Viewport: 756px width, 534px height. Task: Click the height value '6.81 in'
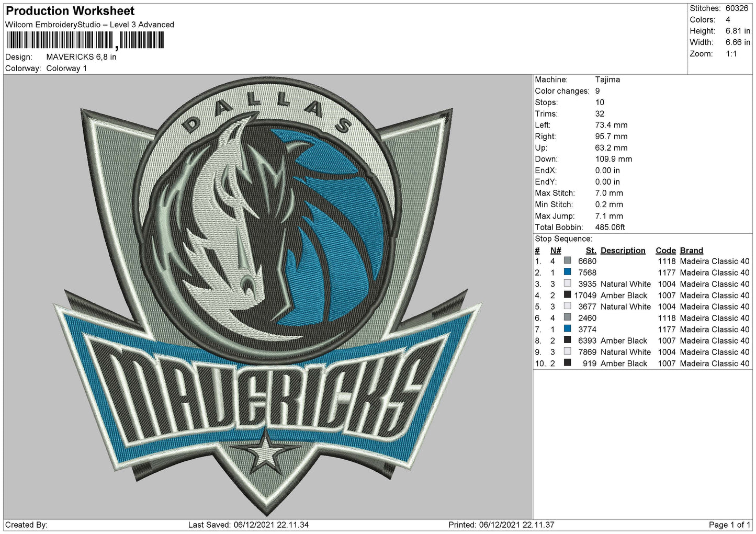pyautogui.click(x=738, y=31)
